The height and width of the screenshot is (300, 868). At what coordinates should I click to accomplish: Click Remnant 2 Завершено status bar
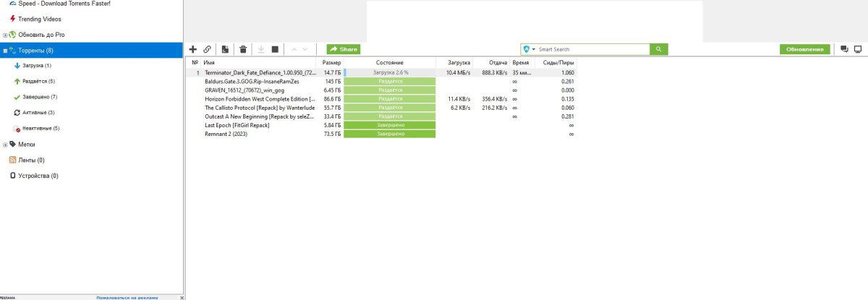[390, 134]
